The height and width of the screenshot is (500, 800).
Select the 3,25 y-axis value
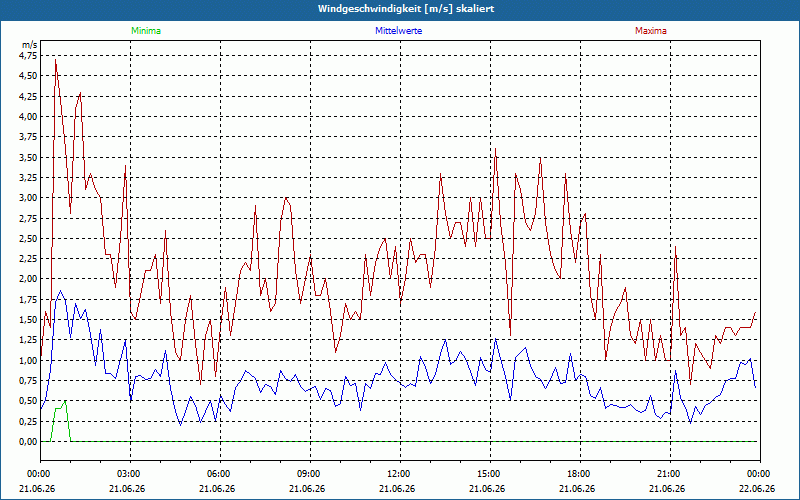(x=28, y=178)
